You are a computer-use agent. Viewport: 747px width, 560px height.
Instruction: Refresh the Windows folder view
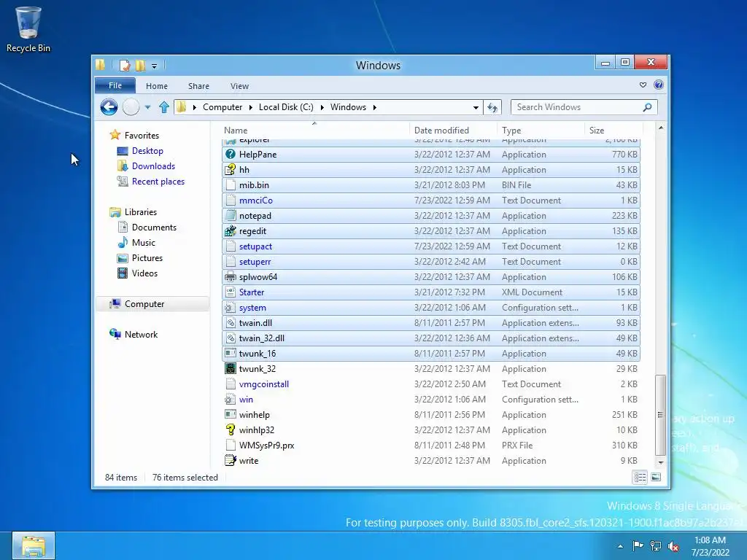pyautogui.click(x=492, y=107)
